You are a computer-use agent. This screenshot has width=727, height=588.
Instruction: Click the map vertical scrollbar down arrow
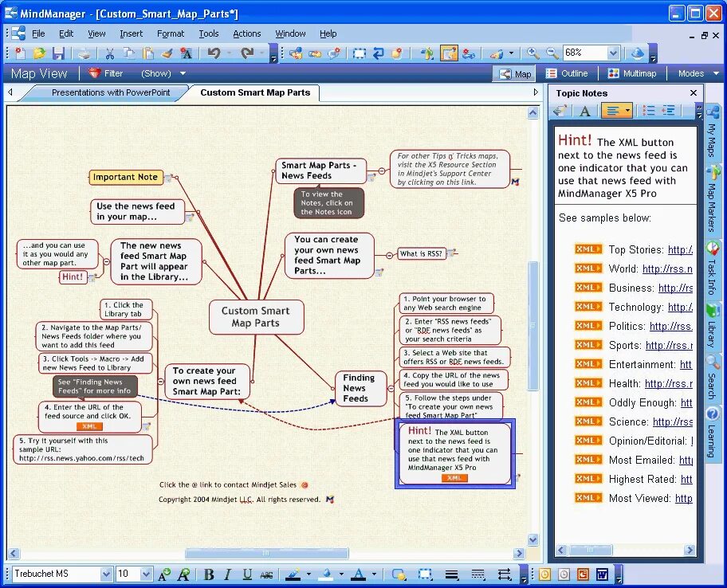click(x=532, y=539)
